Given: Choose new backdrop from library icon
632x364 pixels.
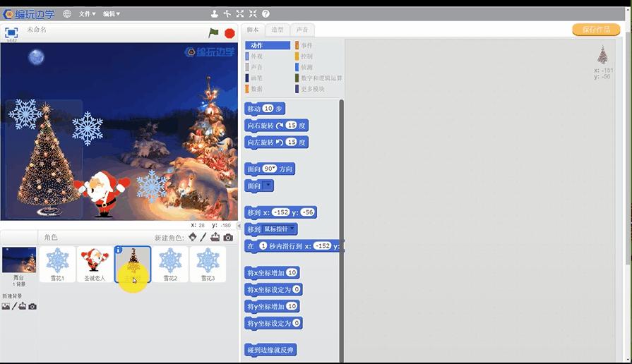Looking at the screenshot, I should tap(6, 306).
